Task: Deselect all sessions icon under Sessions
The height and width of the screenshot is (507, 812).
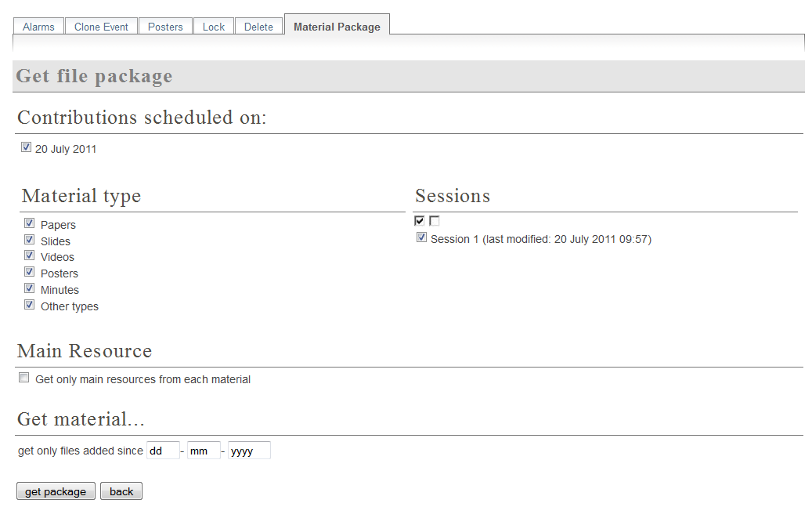Action: click(x=435, y=221)
